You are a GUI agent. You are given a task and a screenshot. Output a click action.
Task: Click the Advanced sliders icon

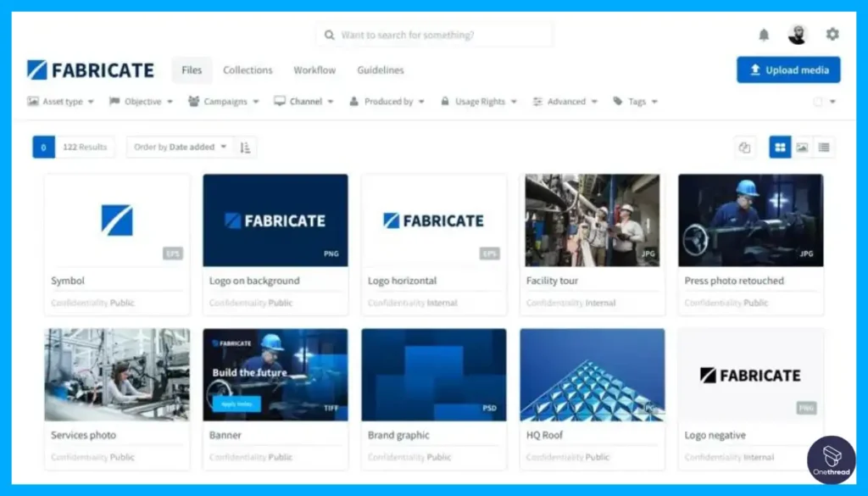tap(537, 101)
